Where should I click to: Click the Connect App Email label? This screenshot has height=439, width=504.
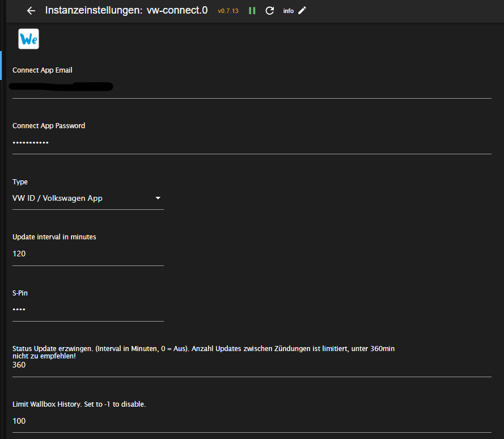coord(43,70)
